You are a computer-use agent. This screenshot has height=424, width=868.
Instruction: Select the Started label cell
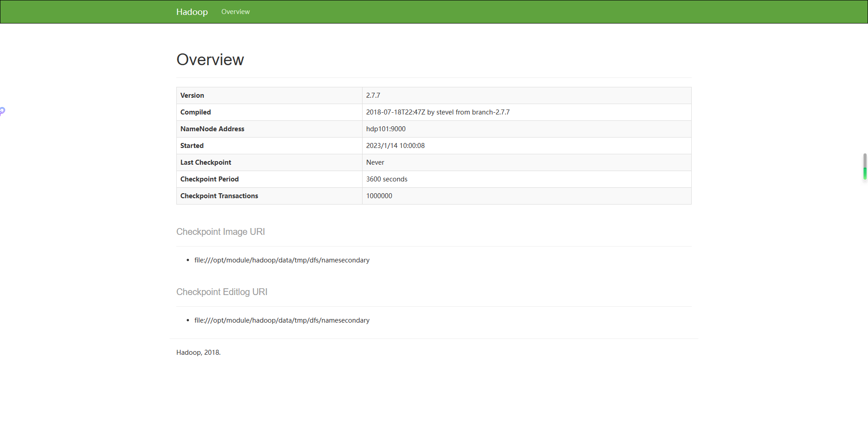269,146
